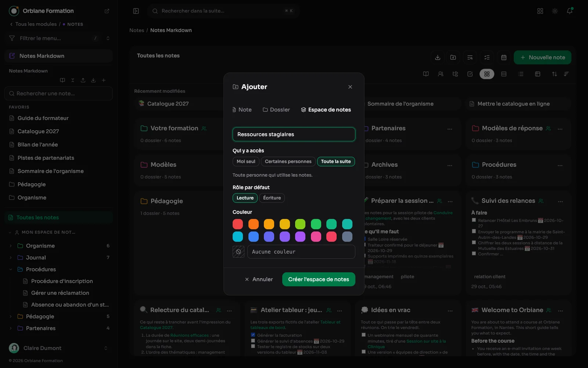Check 'Relancer l'Hôtel Les Embruns' checkbox
588x368 pixels.
(x=474, y=220)
